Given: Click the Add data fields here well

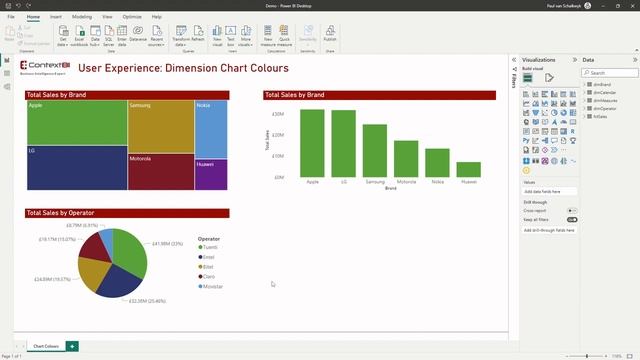Looking at the screenshot, I should coord(550,191).
